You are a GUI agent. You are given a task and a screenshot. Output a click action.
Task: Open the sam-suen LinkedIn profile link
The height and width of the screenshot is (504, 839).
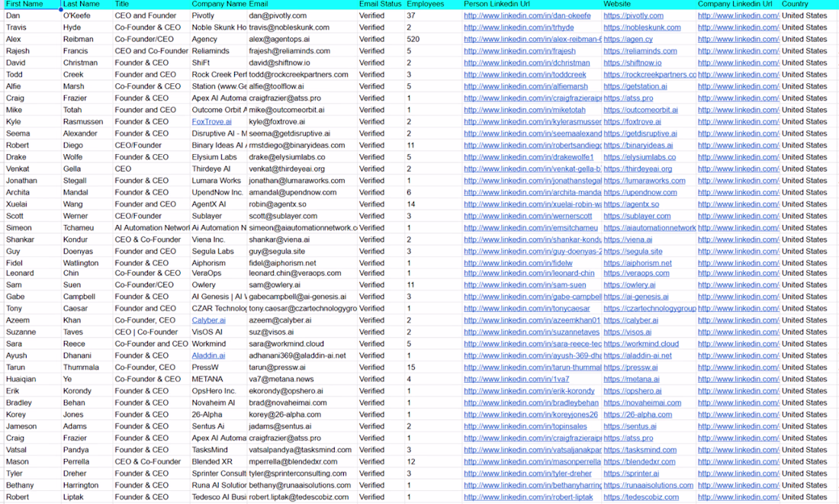click(525, 284)
